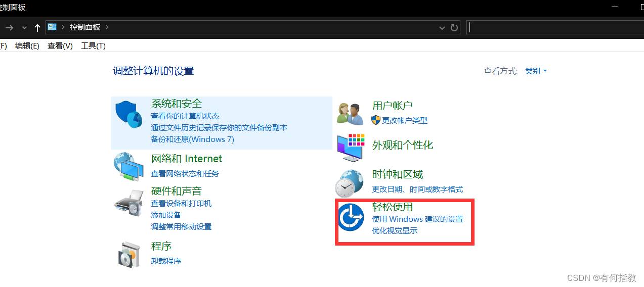Click the Up arrow navigation button
The width and height of the screenshot is (644, 287).
[37, 27]
